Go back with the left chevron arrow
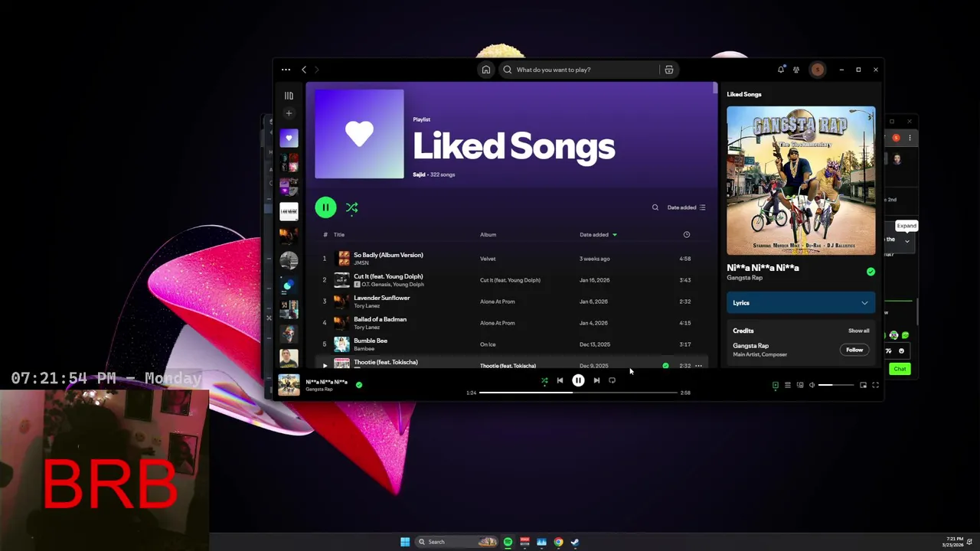Viewport: 980px width, 551px height. pyautogui.click(x=304, y=70)
